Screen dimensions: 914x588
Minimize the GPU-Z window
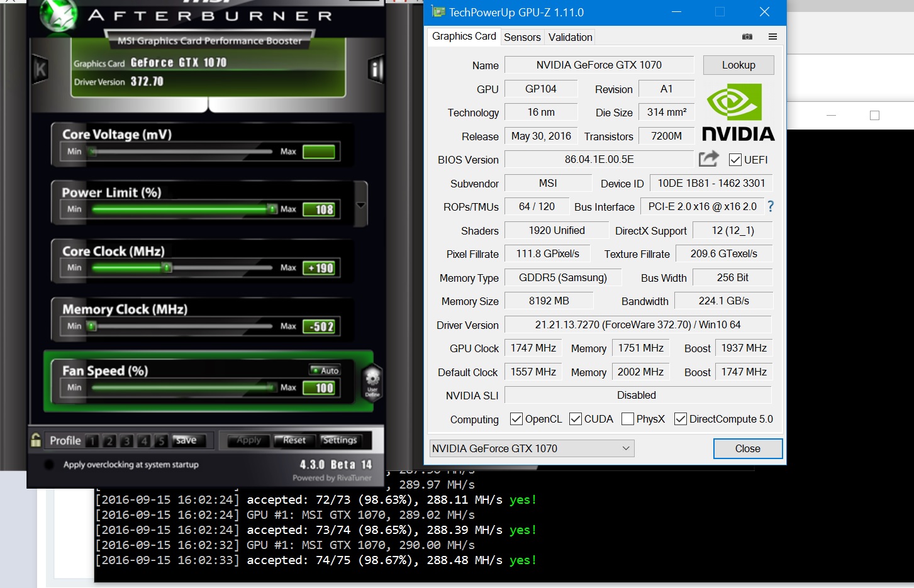(676, 12)
